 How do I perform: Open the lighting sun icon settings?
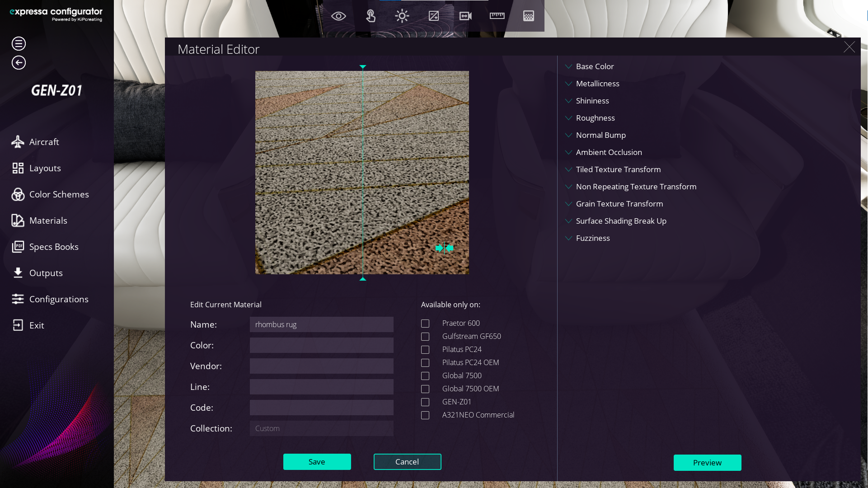click(402, 16)
